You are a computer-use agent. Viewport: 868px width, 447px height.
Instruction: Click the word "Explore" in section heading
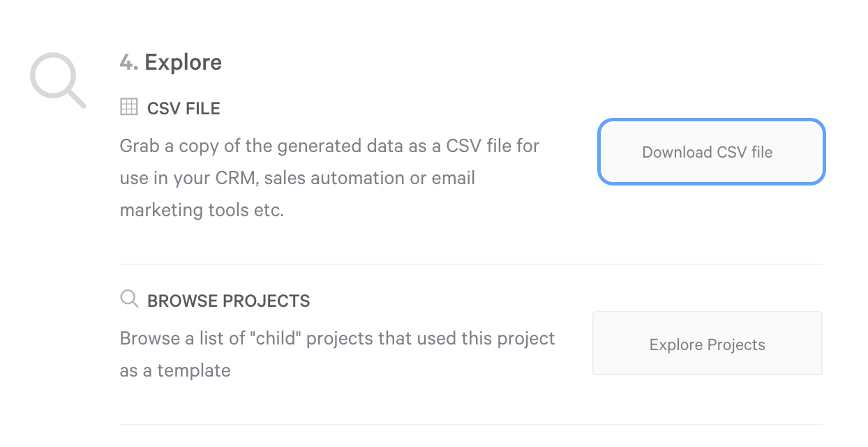(183, 63)
